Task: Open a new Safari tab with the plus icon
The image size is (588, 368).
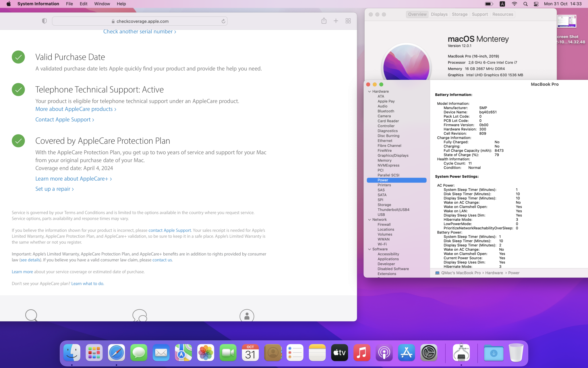Action: [x=336, y=21]
